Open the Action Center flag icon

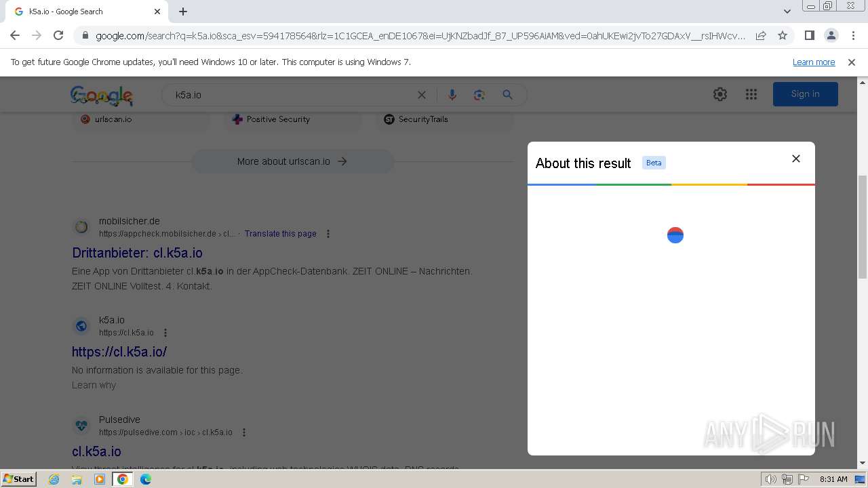pos(804,479)
